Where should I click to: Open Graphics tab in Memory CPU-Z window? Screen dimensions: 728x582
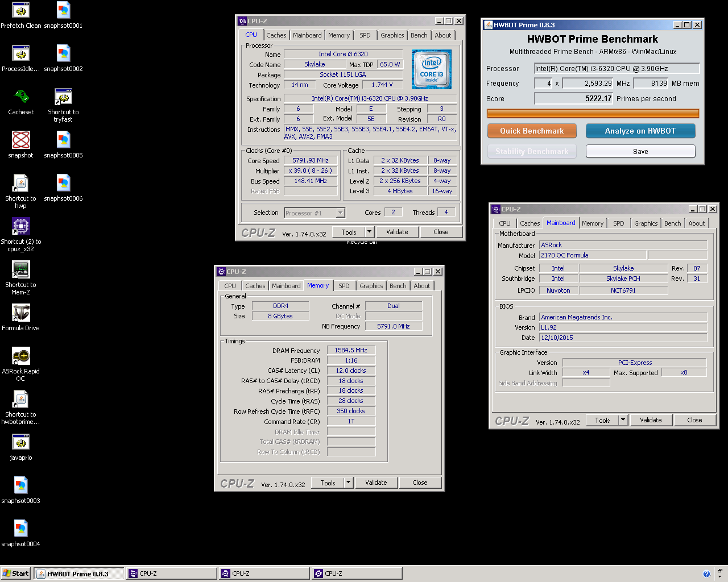pyautogui.click(x=371, y=286)
